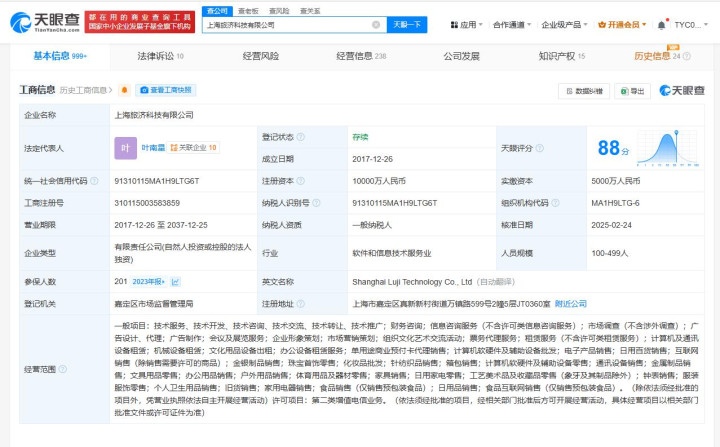Clear the search box with X icon
Screen dimensions: 720x447
(x=376, y=25)
